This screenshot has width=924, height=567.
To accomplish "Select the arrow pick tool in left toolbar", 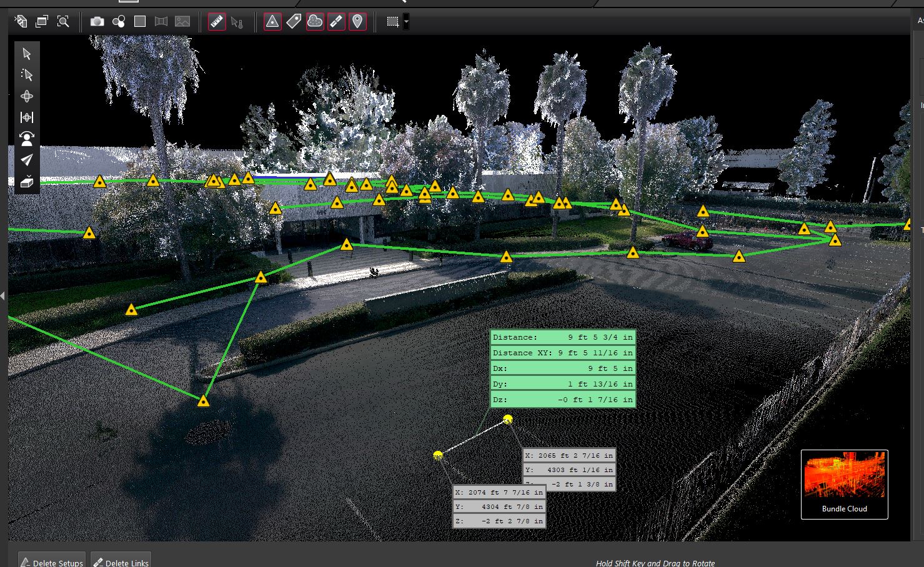I will (x=27, y=54).
